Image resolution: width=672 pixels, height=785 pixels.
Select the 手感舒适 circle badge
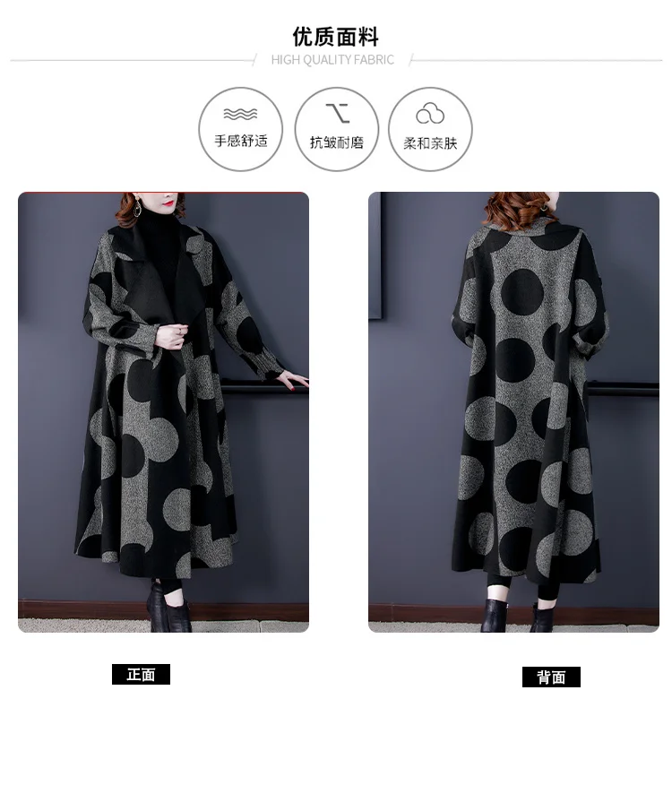tap(241, 129)
